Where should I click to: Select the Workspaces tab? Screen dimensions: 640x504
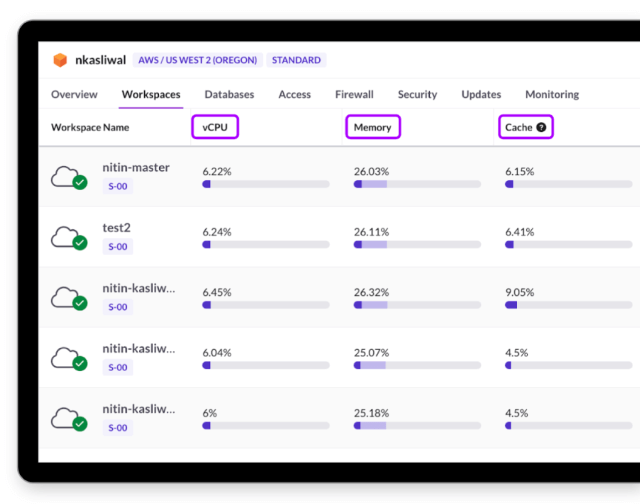tap(151, 94)
